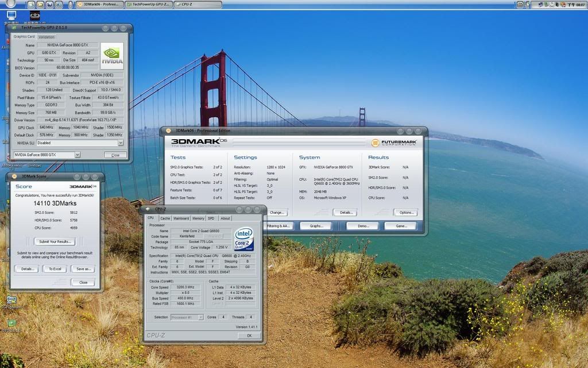
Task: Click the 14110 3DMarks score text
Action: pyautogui.click(x=55, y=203)
